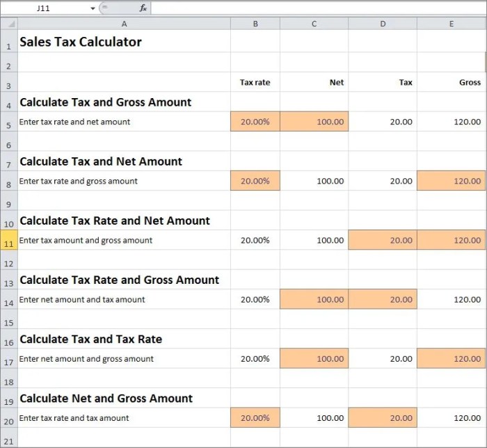Click the 'Gross' heading cell
487x448 pixels.
click(x=452, y=82)
